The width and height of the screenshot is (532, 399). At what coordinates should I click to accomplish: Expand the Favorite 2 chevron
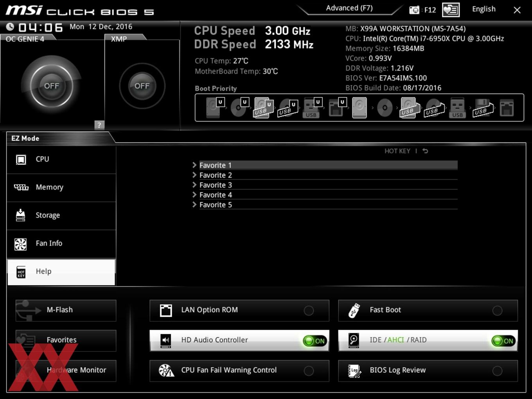tap(194, 175)
